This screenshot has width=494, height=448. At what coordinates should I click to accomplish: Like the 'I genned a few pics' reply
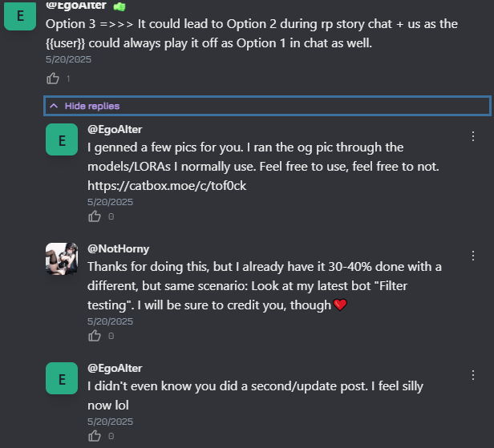tap(94, 216)
